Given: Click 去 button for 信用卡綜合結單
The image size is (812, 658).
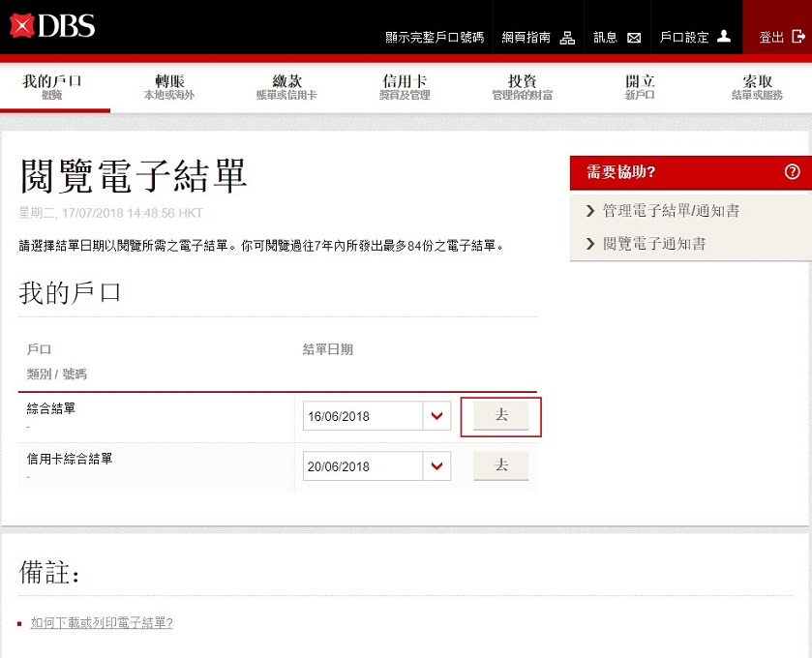Looking at the screenshot, I should (x=500, y=465).
